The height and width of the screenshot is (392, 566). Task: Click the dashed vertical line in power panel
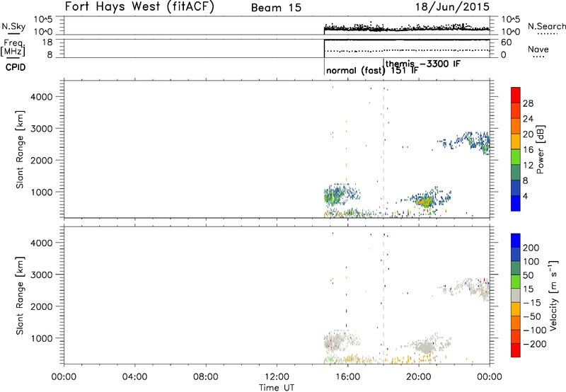(383, 149)
